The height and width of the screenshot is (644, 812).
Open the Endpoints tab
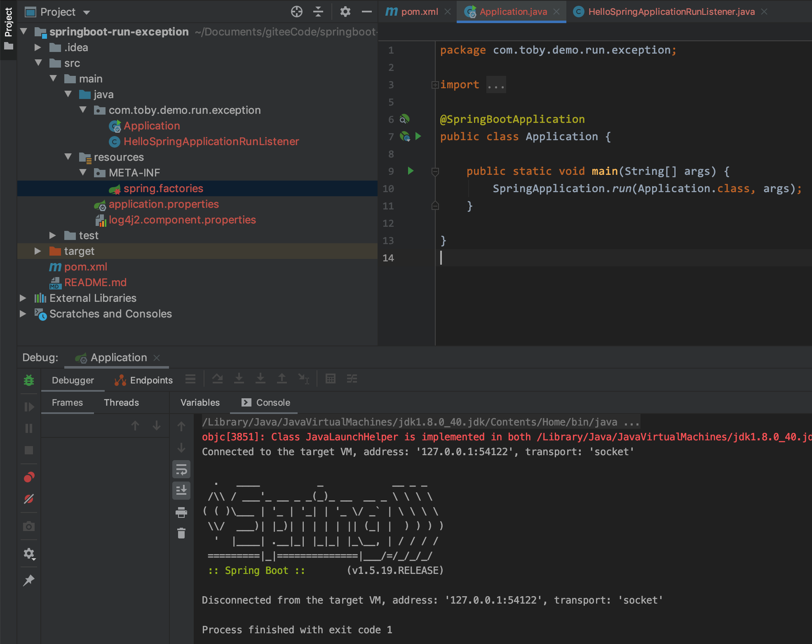pos(143,380)
